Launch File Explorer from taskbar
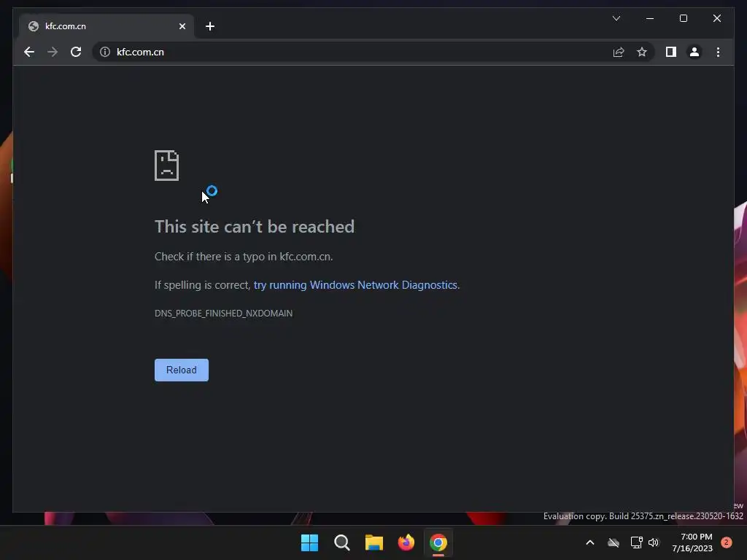Screen dimensions: 747x560 [374, 542]
